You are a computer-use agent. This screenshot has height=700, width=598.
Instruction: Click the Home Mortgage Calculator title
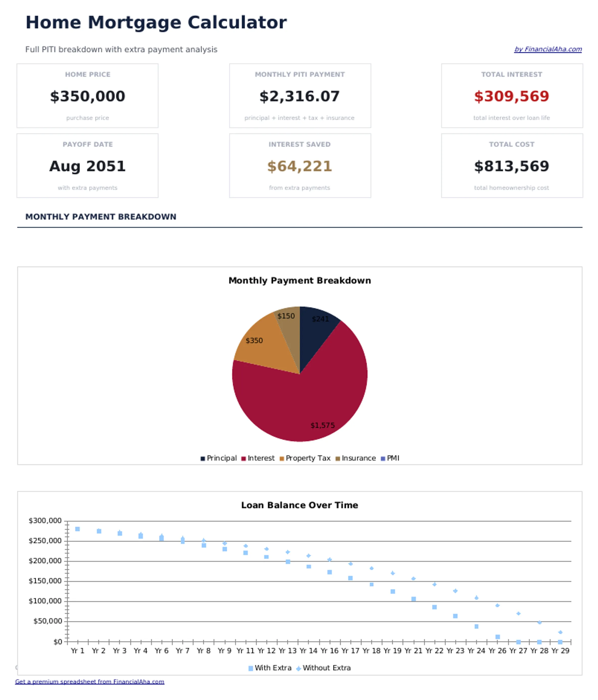point(156,22)
